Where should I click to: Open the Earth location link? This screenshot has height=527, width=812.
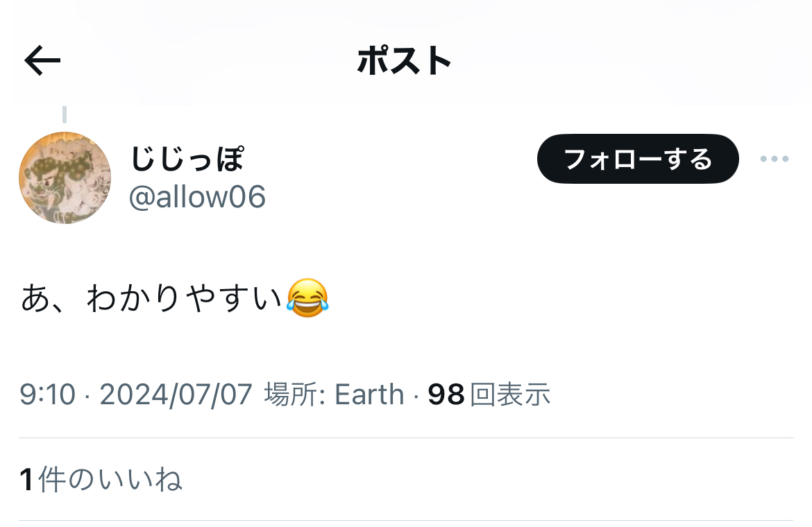369,395
